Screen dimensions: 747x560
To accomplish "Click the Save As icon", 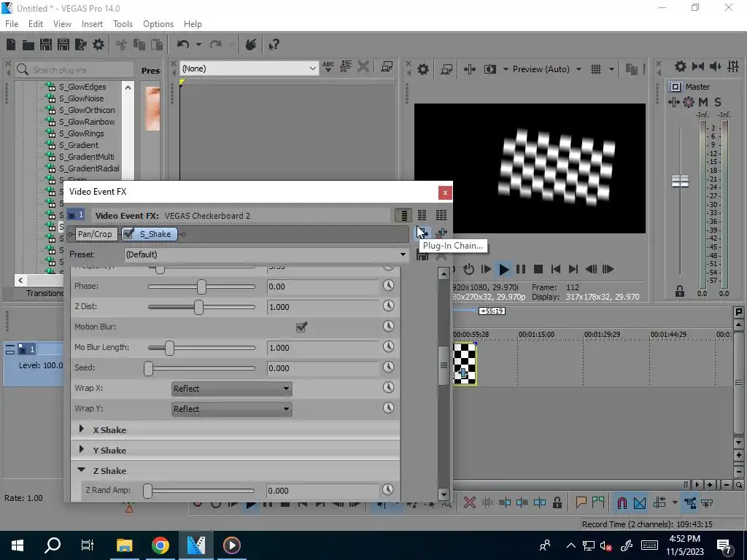I will coord(63,44).
